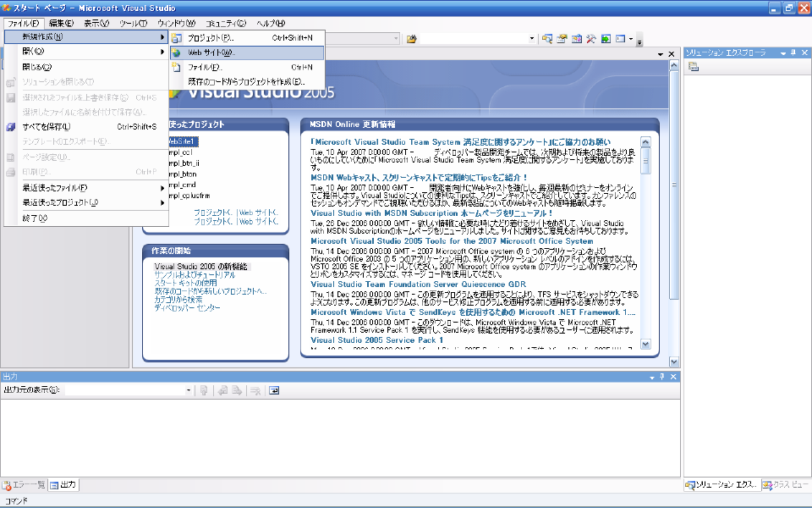Open MSDN Webキャスト news headline
812x508 pixels.
419,178
